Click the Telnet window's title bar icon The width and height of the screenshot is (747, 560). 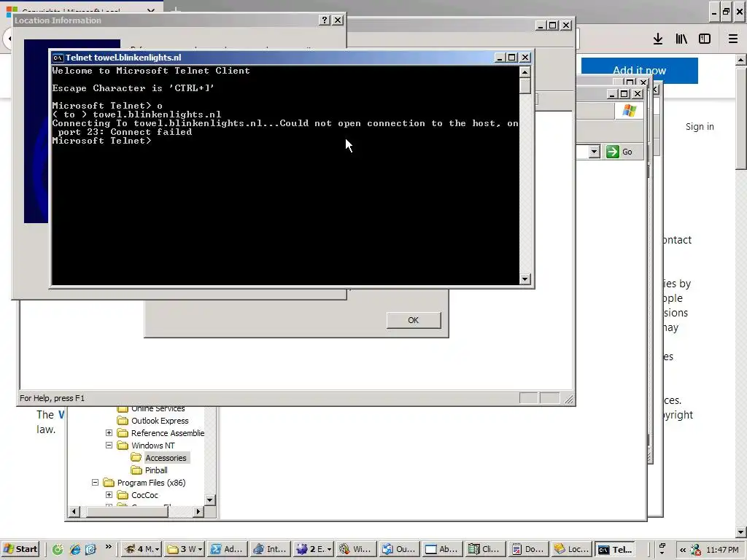tap(58, 58)
